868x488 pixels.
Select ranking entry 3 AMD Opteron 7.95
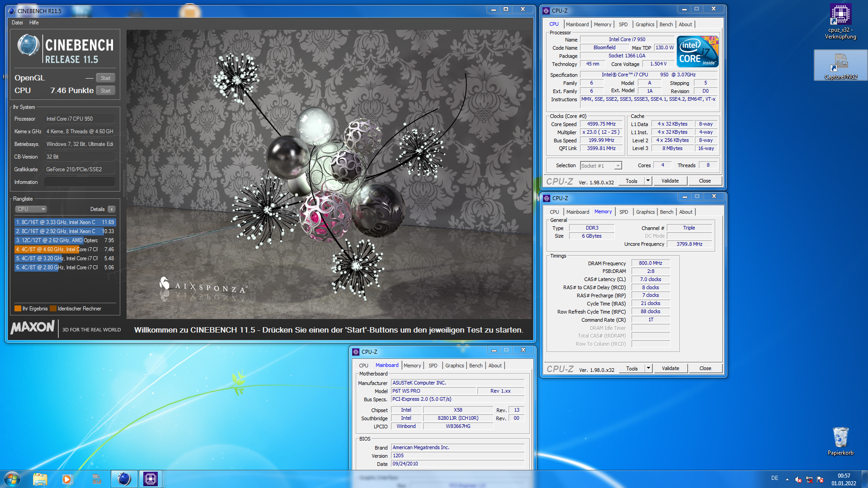point(65,240)
